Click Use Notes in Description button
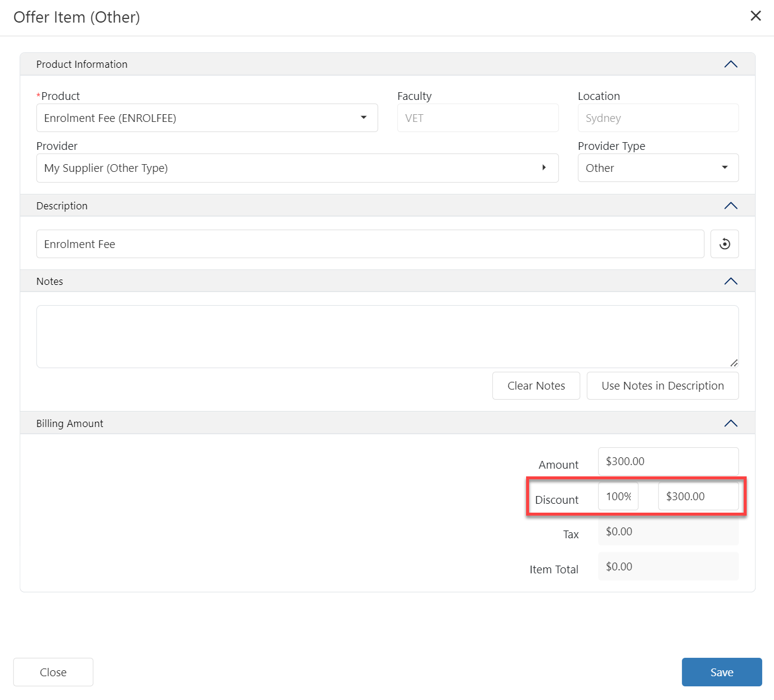 pos(662,386)
